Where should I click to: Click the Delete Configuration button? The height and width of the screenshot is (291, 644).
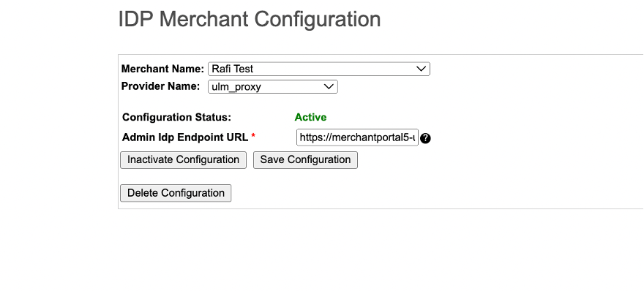point(176,193)
